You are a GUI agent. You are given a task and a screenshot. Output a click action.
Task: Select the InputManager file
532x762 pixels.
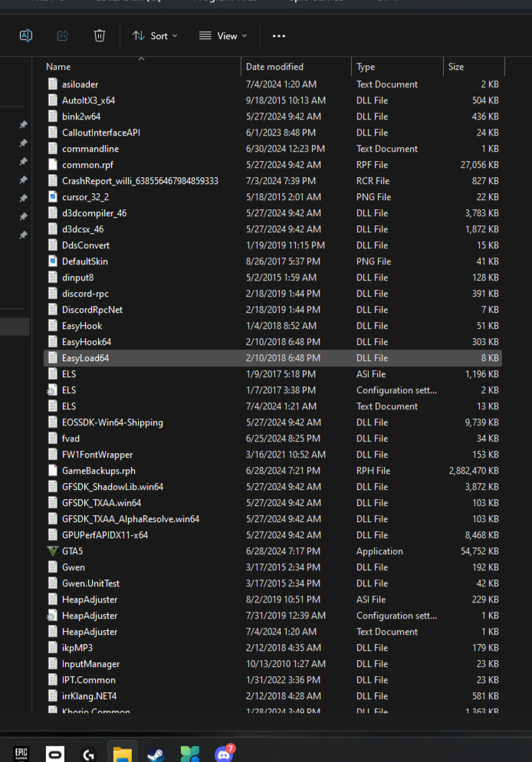(x=273, y=664)
